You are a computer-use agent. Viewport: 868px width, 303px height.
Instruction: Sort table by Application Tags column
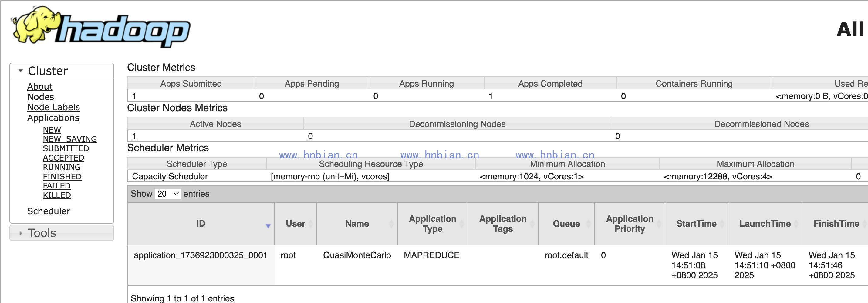click(503, 224)
